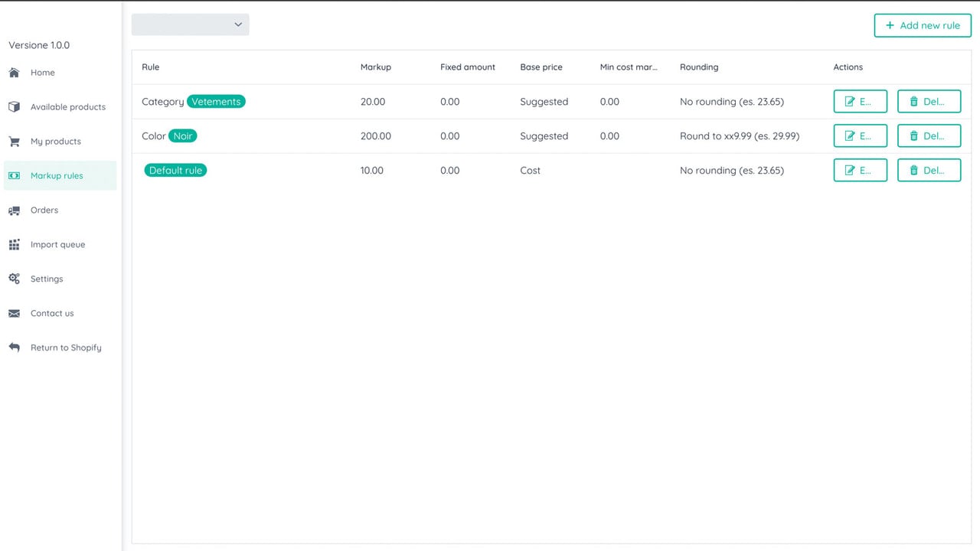The height and width of the screenshot is (551, 980).
Task: Click the Rounding column header
Action: (x=699, y=67)
